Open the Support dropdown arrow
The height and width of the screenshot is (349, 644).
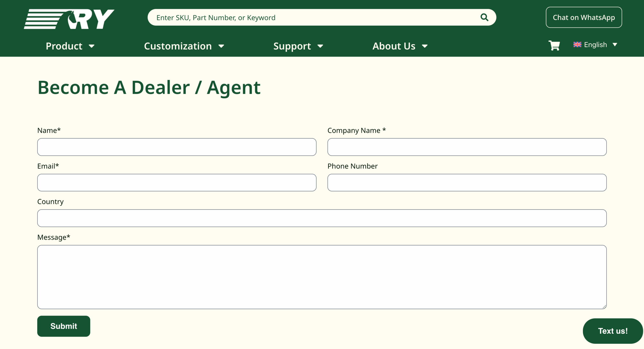[320, 46]
